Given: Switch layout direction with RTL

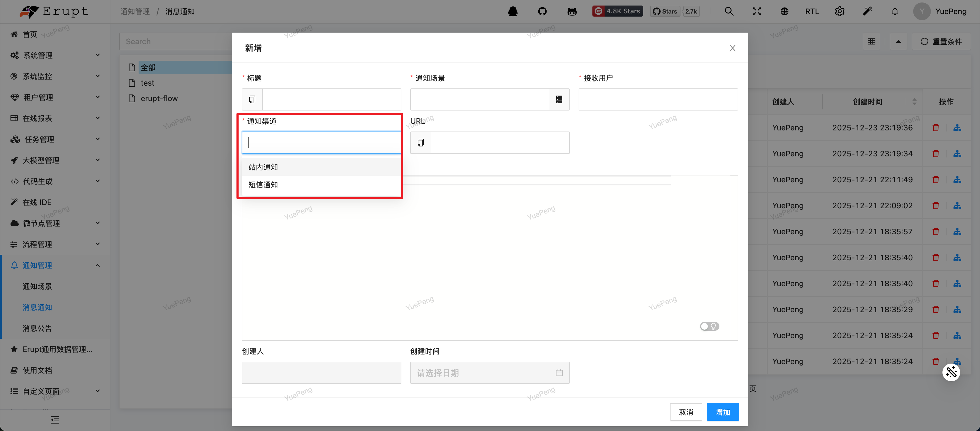Looking at the screenshot, I should point(812,11).
